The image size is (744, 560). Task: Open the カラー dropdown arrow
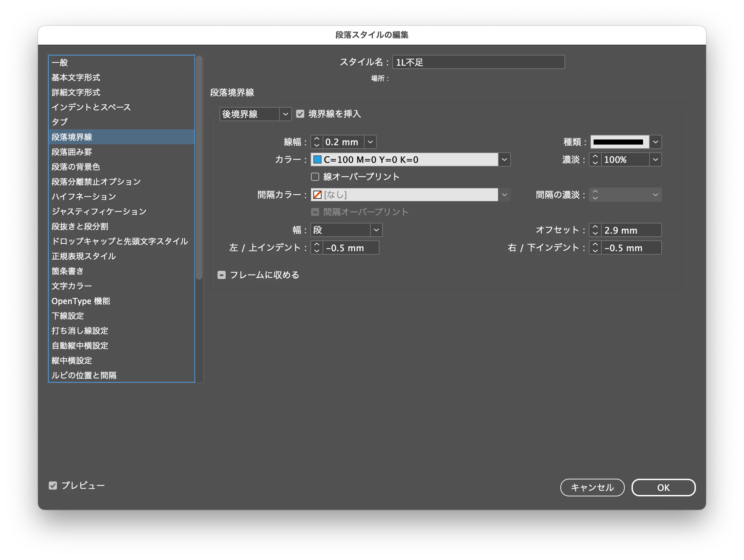(x=504, y=159)
